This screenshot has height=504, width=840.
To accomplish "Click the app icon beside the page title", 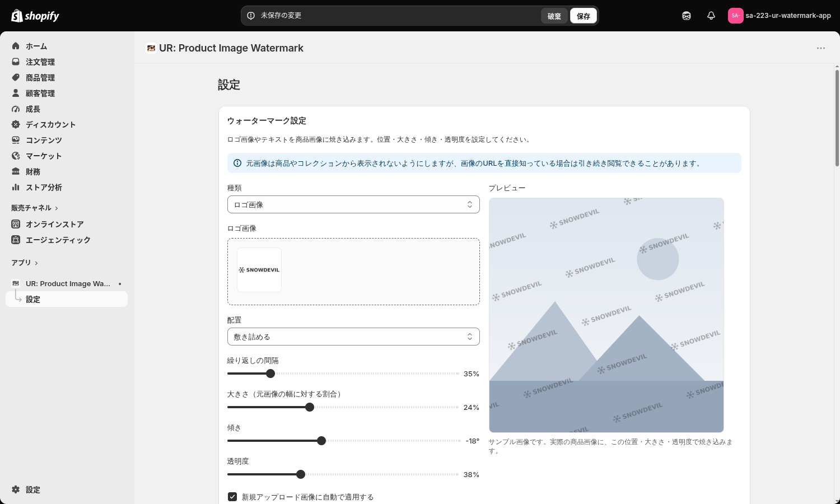I will coord(151,48).
